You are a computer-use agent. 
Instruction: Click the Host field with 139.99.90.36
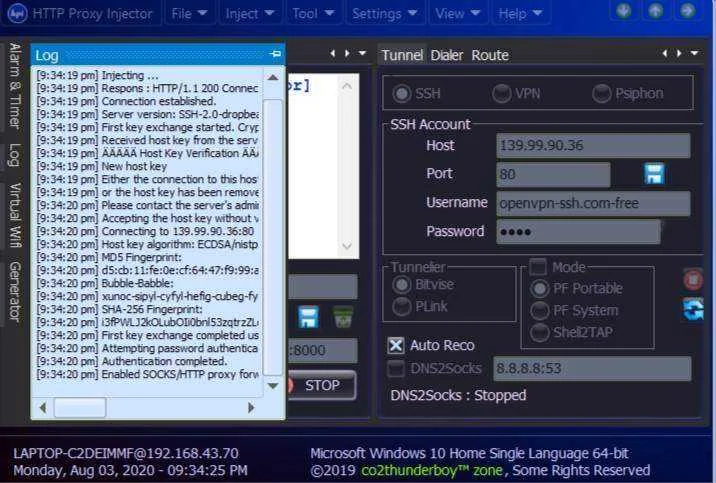(x=593, y=146)
